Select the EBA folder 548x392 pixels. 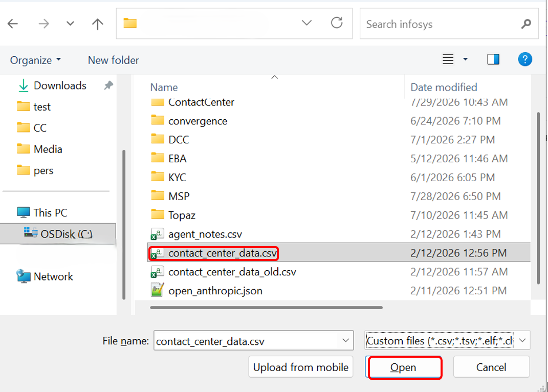point(177,159)
